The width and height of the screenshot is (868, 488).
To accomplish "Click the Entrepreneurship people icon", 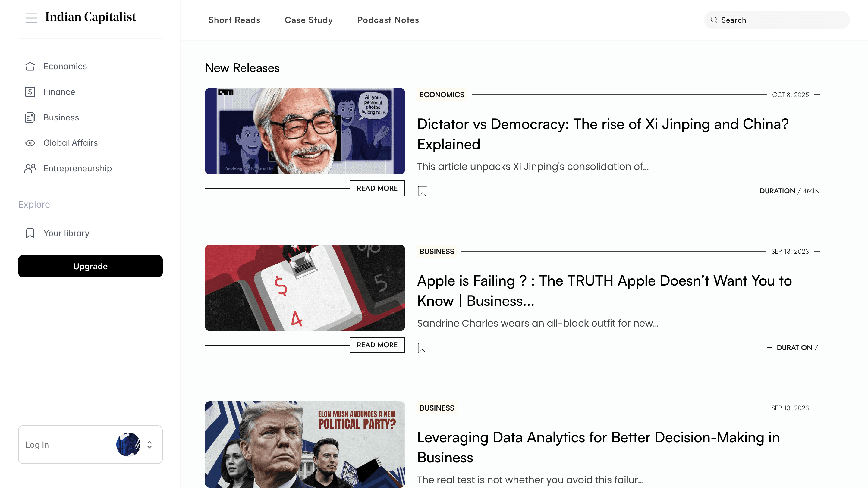I will pos(30,168).
